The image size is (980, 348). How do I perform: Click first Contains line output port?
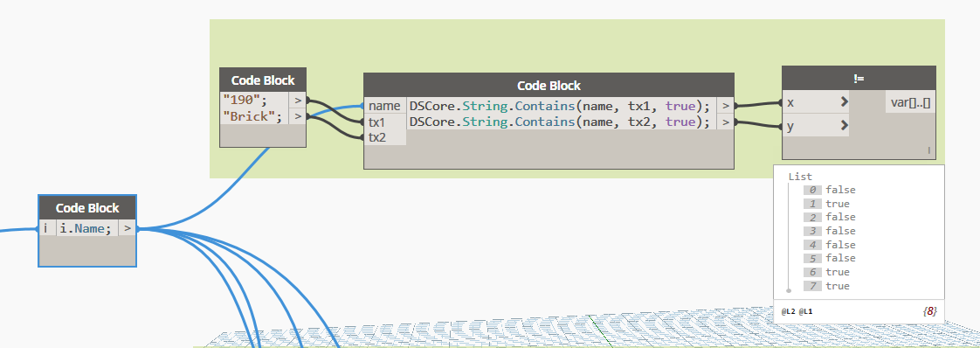(x=725, y=106)
